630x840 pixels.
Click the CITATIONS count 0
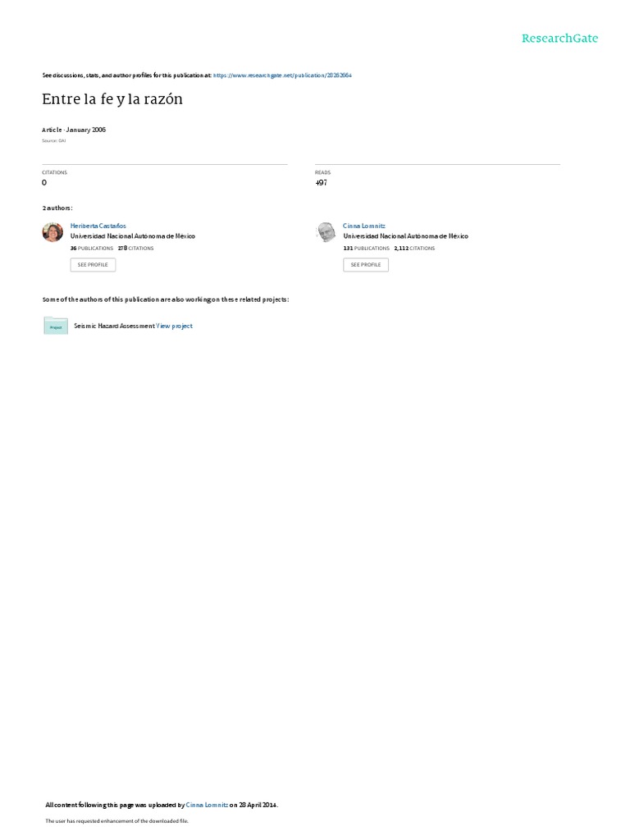point(44,183)
